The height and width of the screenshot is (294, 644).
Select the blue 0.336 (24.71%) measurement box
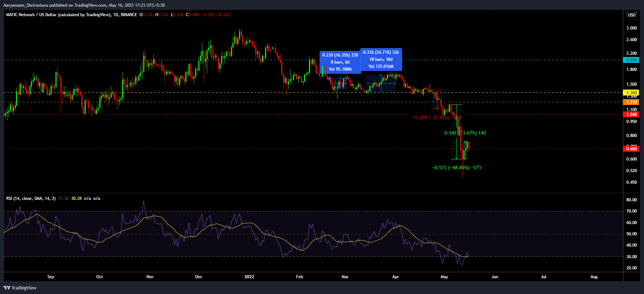[x=381, y=59]
